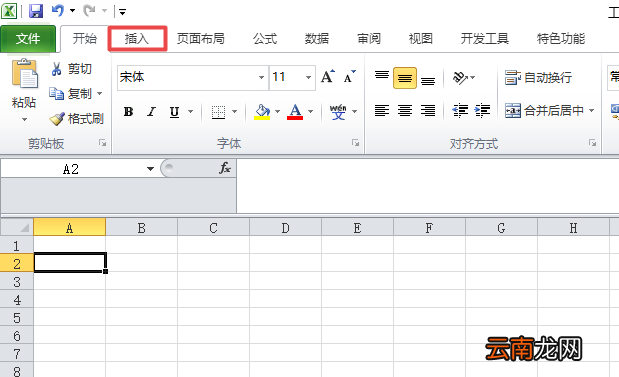
Task: Increase font size with large A icon
Action: [x=328, y=76]
